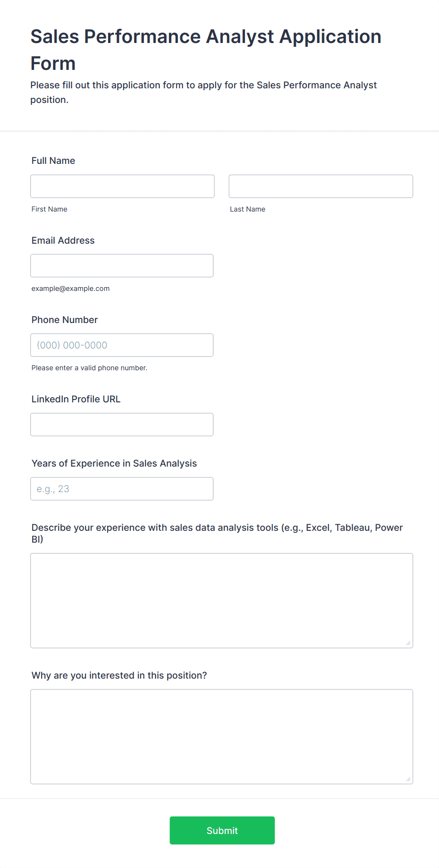Click the First Name sublabel
Screen dimensions: 439x868
50,209
